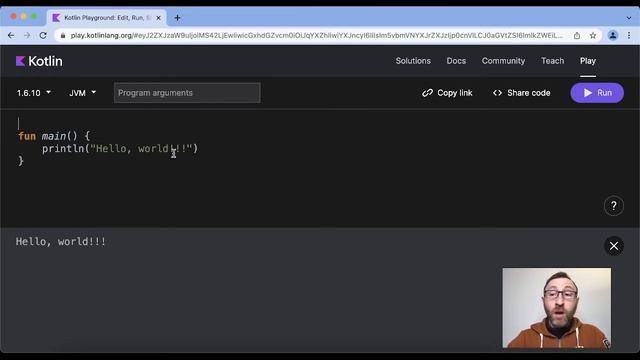Viewport: 640px width, 360px height.
Task: Select the Kotlin Playground browser tab
Action: pos(107,18)
